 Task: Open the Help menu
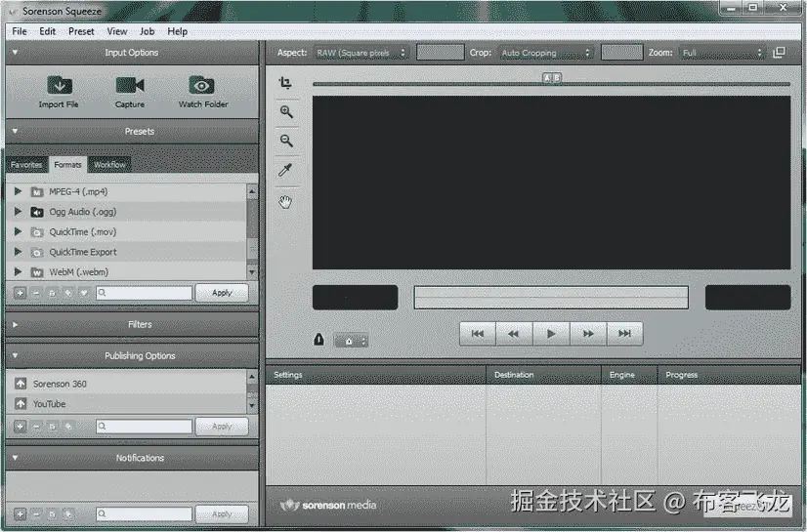pyautogui.click(x=177, y=31)
